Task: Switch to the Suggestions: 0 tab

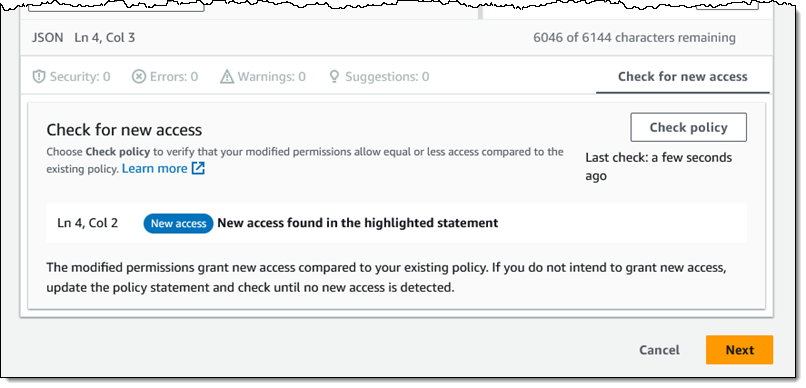Action: (379, 77)
